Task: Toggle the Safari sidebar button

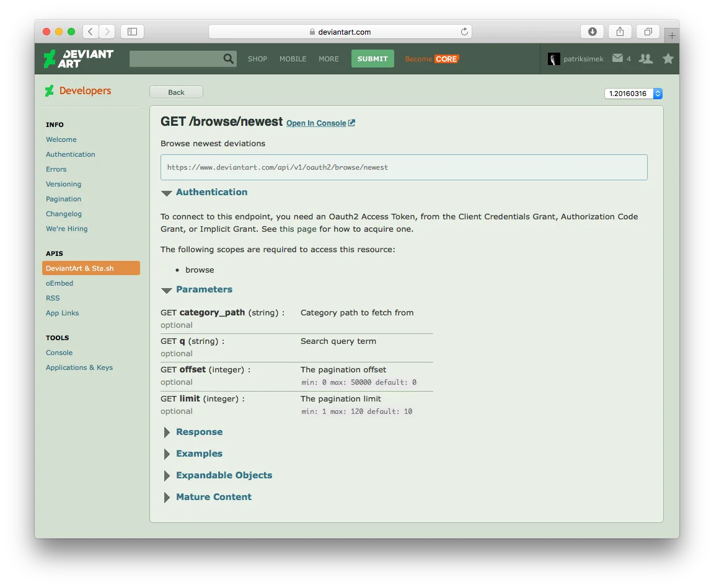Action: pyautogui.click(x=132, y=32)
